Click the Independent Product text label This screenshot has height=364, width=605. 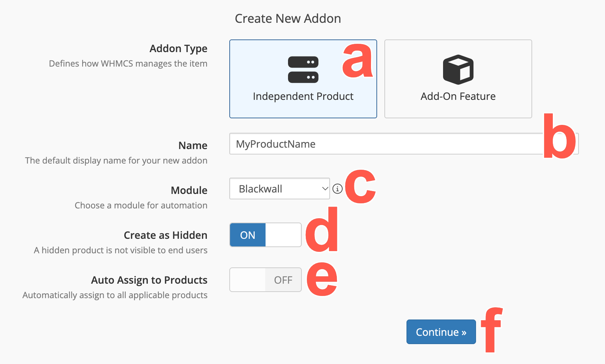[303, 96]
